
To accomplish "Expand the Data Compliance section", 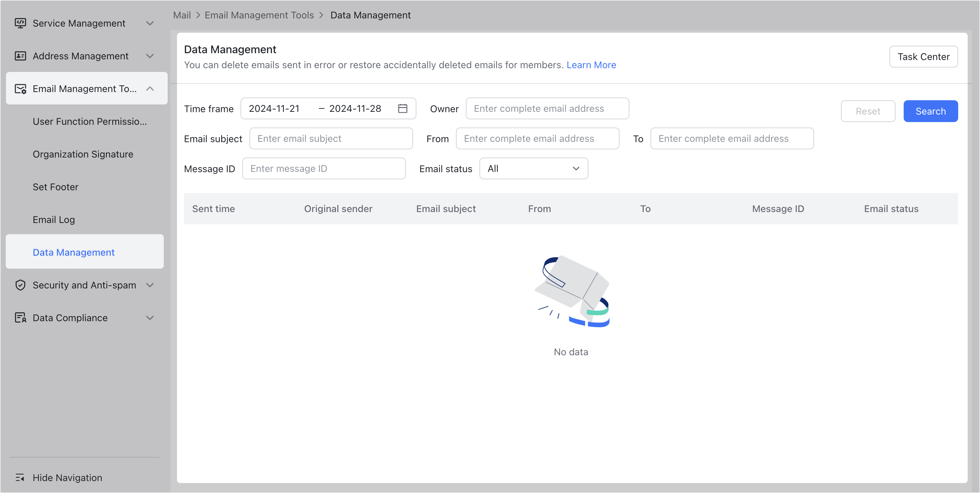I will coord(150,317).
